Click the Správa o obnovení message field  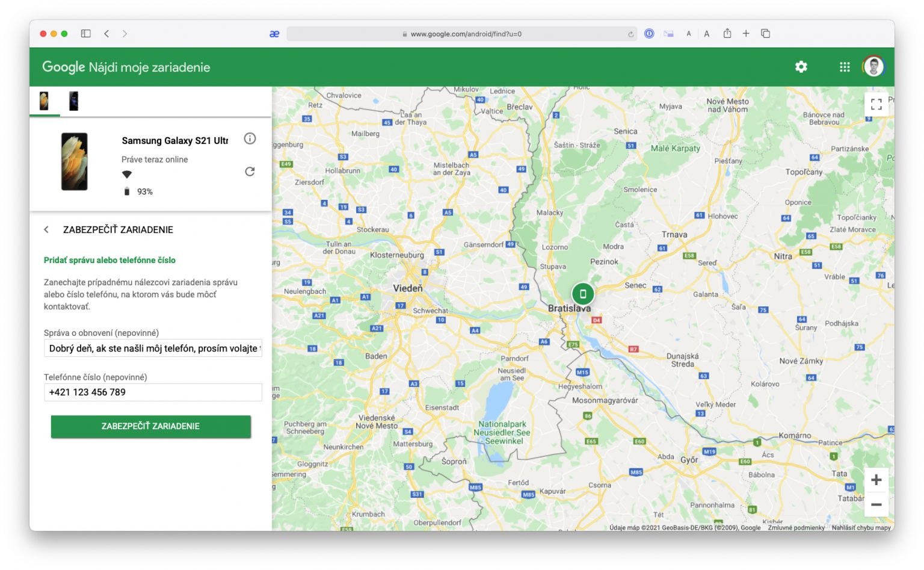click(x=153, y=349)
